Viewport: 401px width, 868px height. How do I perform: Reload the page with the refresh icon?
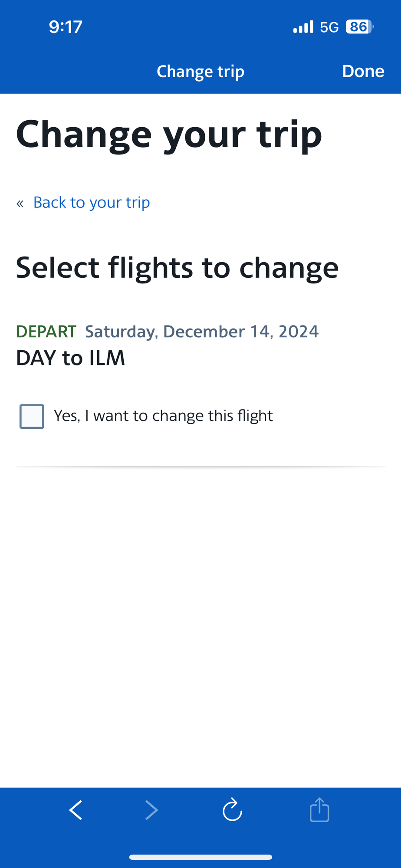point(232,809)
